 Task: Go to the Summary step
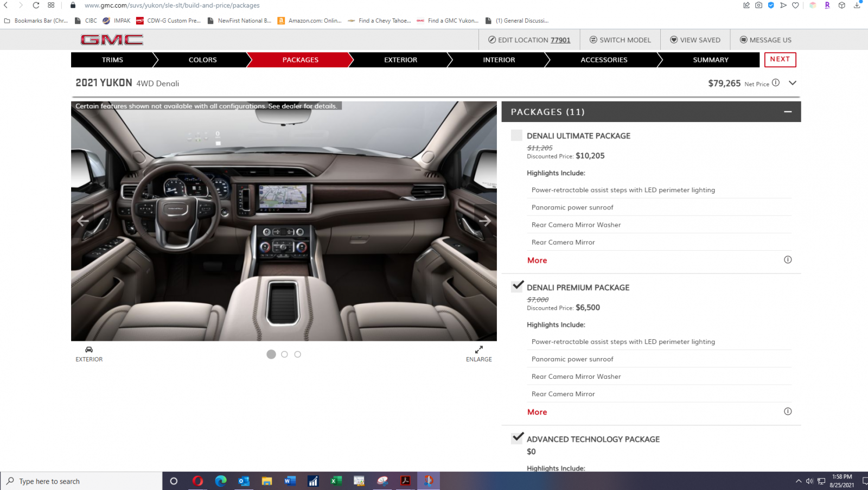pos(711,60)
